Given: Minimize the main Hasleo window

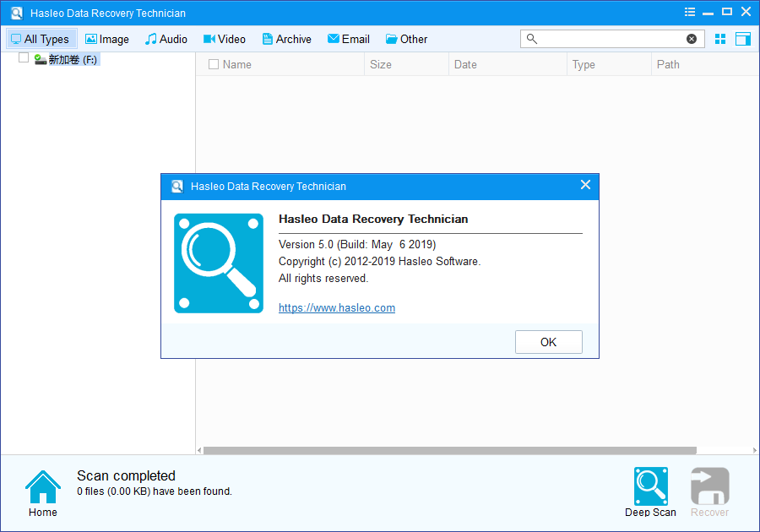Looking at the screenshot, I should (708, 13).
